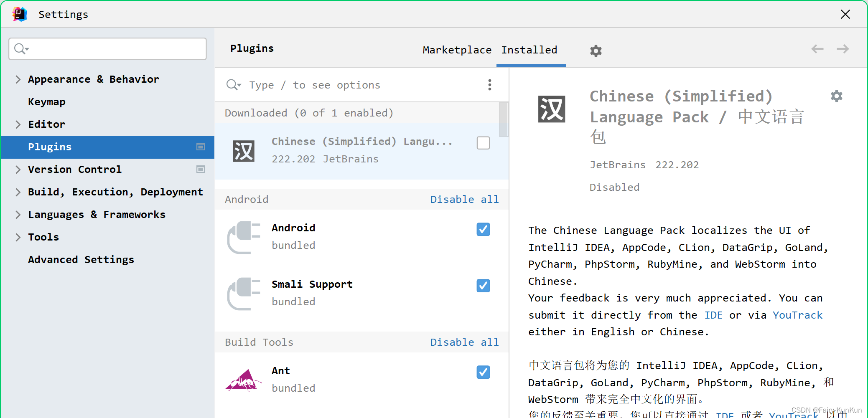Select the Installed tab
Image resolution: width=868 pixels, height=418 pixels.
tap(529, 50)
